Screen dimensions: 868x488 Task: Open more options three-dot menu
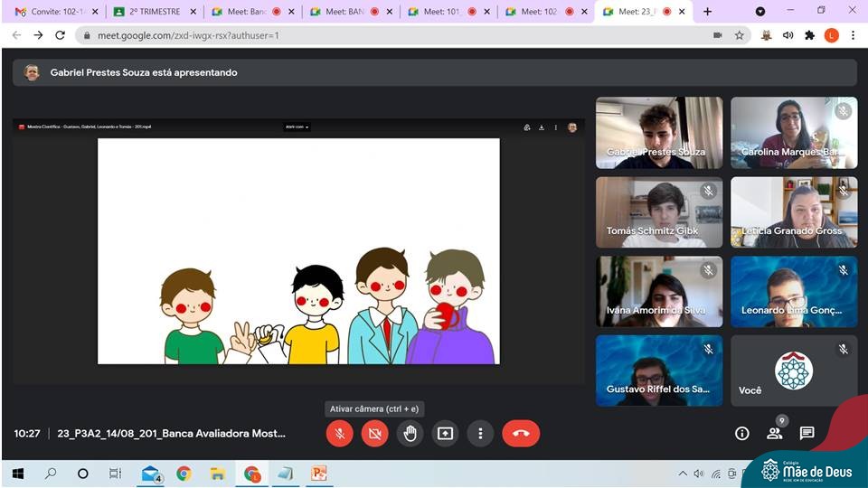tap(480, 434)
